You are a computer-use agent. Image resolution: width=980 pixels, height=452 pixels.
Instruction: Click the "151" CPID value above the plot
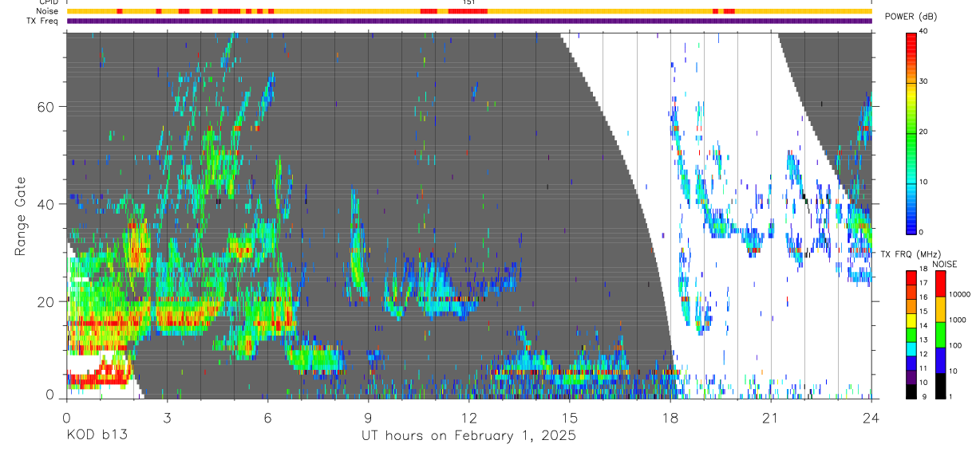coord(468,3)
